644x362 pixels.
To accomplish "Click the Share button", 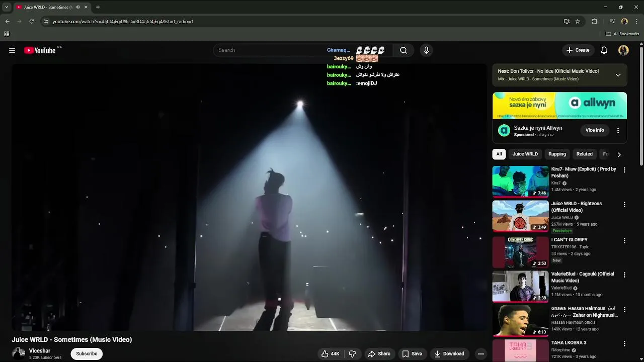I will (x=379, y=354).
